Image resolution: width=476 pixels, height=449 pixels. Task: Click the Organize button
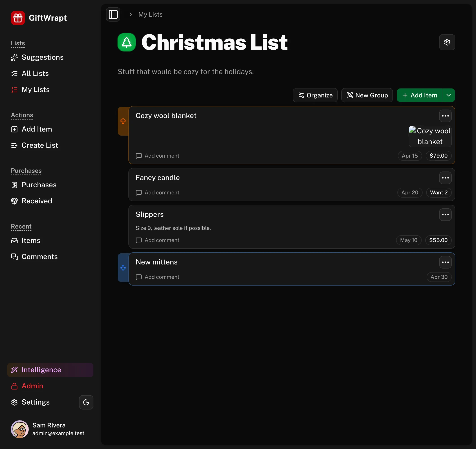[315, 95]
